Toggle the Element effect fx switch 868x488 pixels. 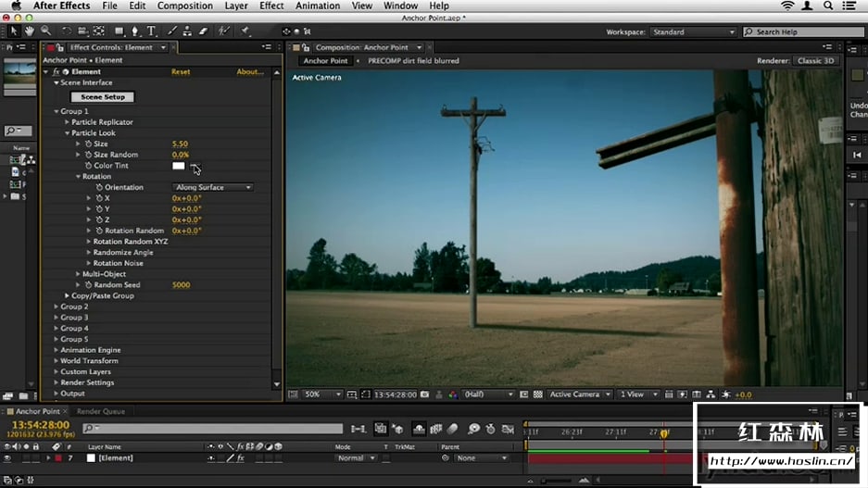[56, 72]
